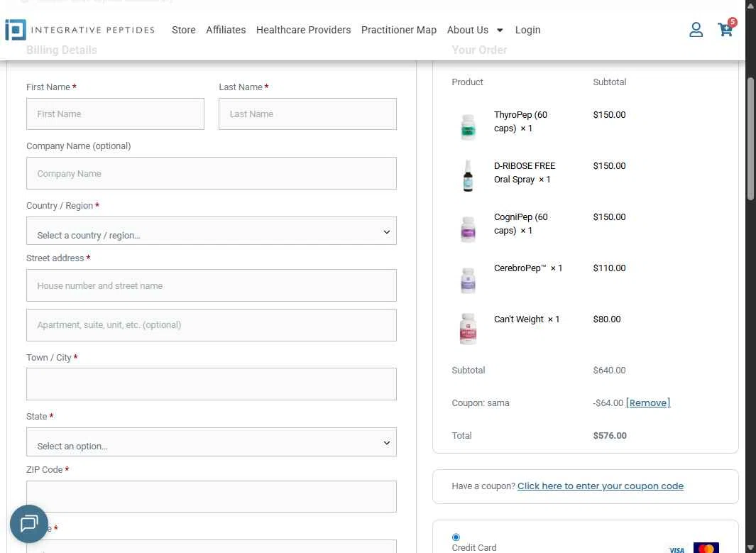Click the CogniPep product thumbnail
Screen dimensions: 756x553
point(468,229)
